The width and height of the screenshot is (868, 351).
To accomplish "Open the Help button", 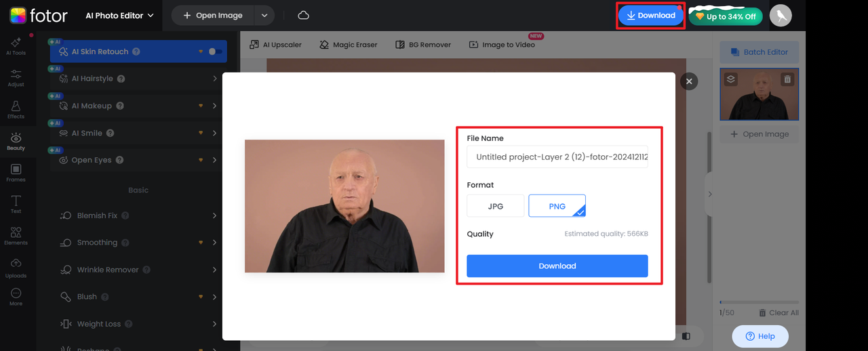I will coord(760,336).
